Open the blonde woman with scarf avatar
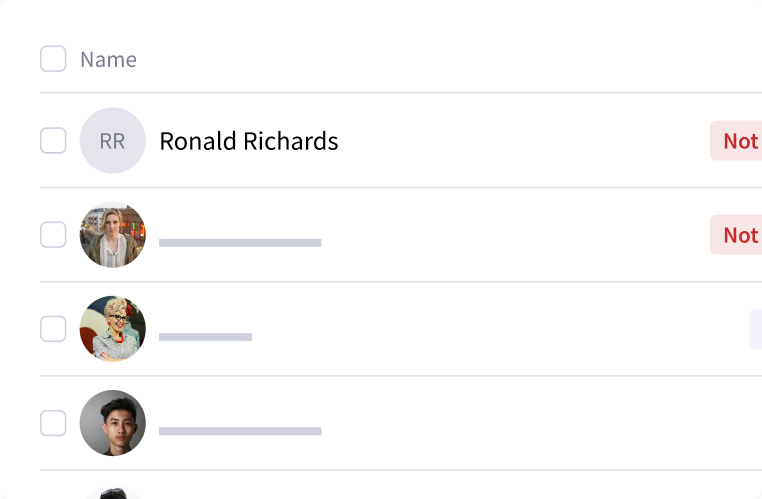Viewport: 762px width, 499px height. (112, 235)
